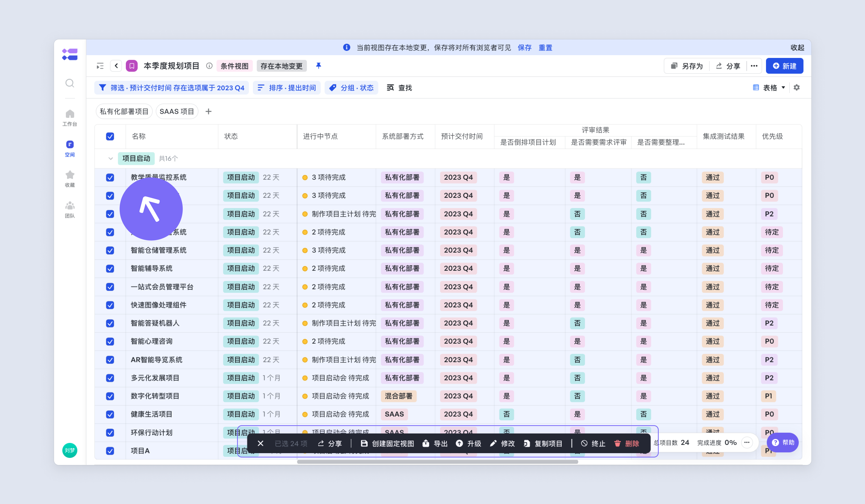Uncheck the 快速图像处理组件 row checkbox
The height and width of the screenshot is (504, 865).
(110, 305)
